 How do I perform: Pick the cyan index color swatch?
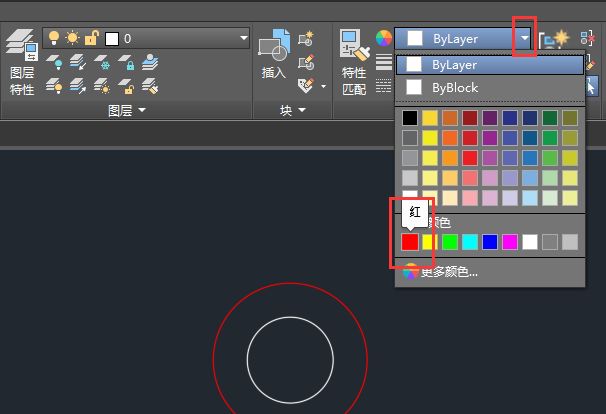tap(470, 242)
